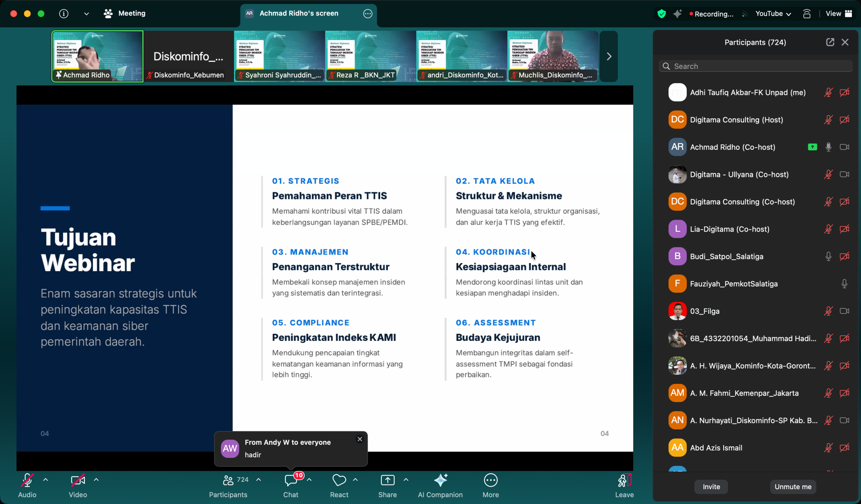Toggle the Participants panel button
The height and width of the screenshot is (504, 861).
228,480
